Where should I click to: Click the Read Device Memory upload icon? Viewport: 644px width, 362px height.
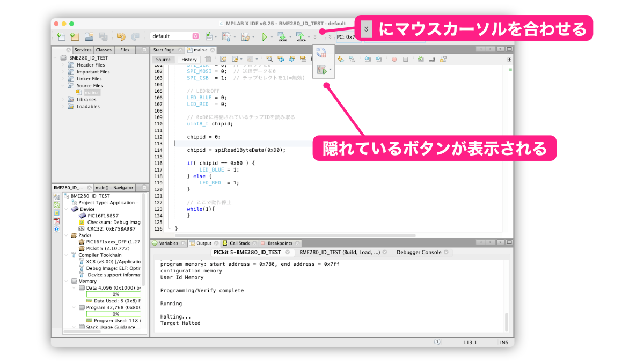[x=301, y=36]
